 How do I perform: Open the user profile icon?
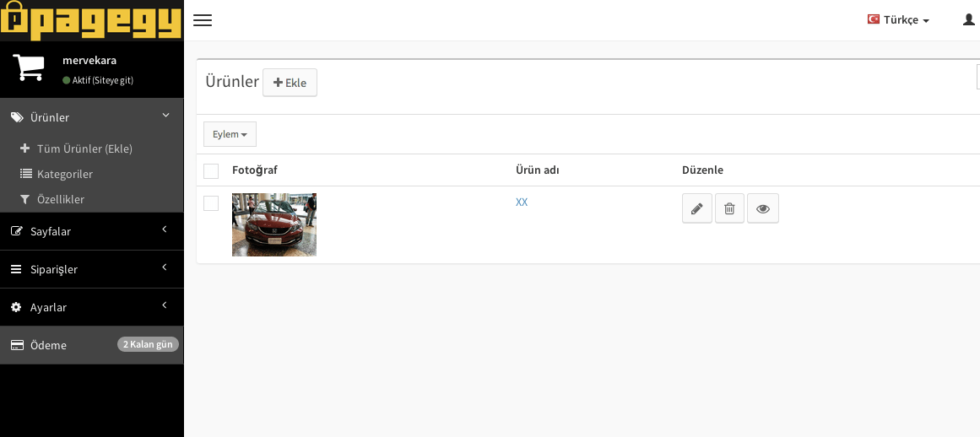click(969, 19)
